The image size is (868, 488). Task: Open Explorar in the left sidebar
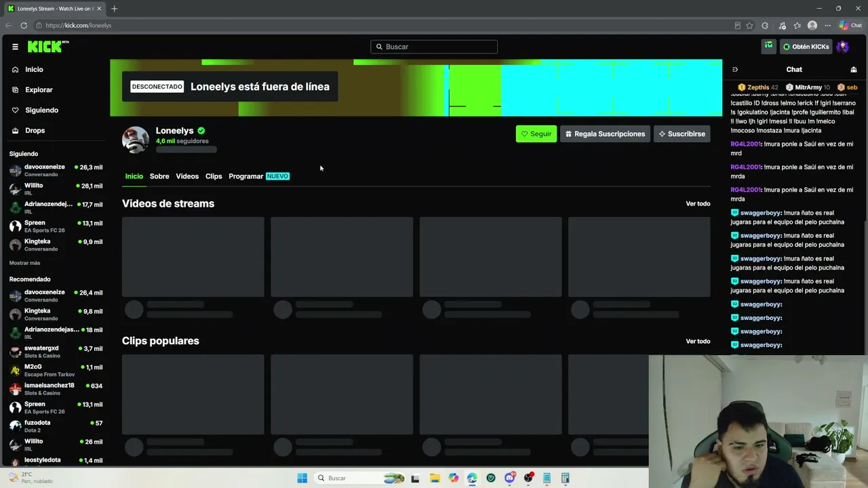click(39, 89)
